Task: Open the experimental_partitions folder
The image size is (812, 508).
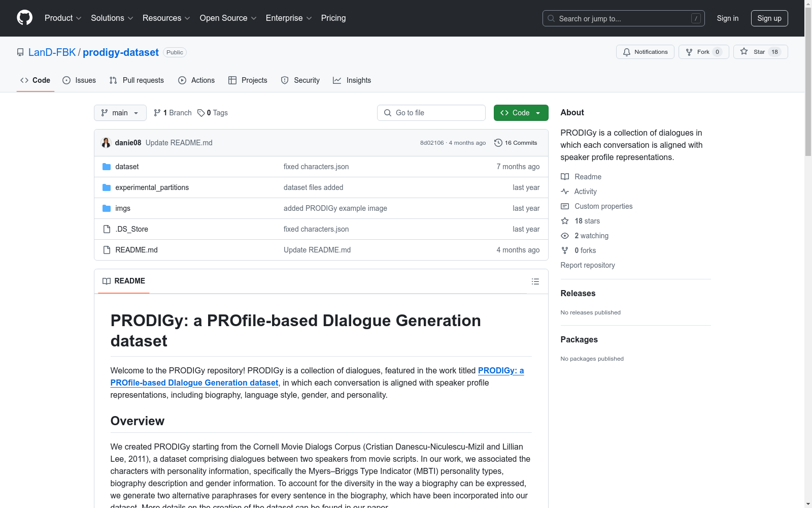Action: tap(152, 187)
